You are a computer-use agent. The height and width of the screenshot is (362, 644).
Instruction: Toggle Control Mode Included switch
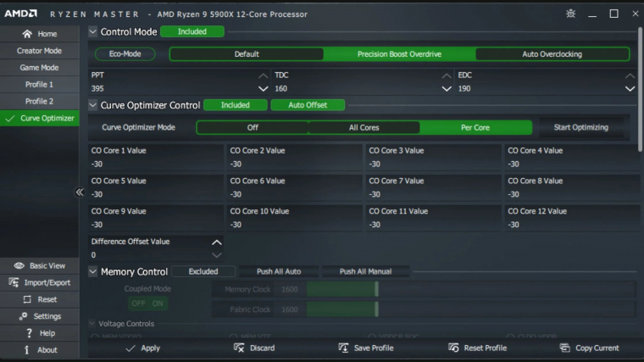click(192, 31)
